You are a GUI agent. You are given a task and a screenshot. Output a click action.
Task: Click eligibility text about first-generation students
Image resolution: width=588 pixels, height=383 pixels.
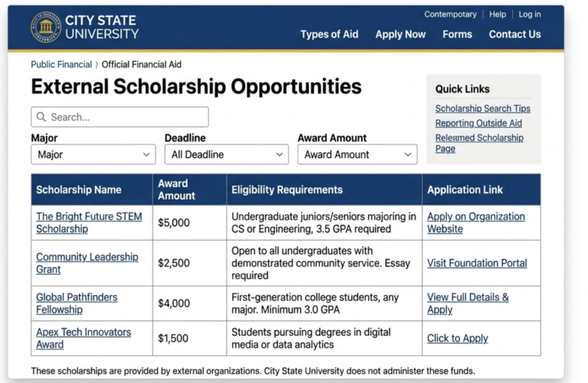315,303
